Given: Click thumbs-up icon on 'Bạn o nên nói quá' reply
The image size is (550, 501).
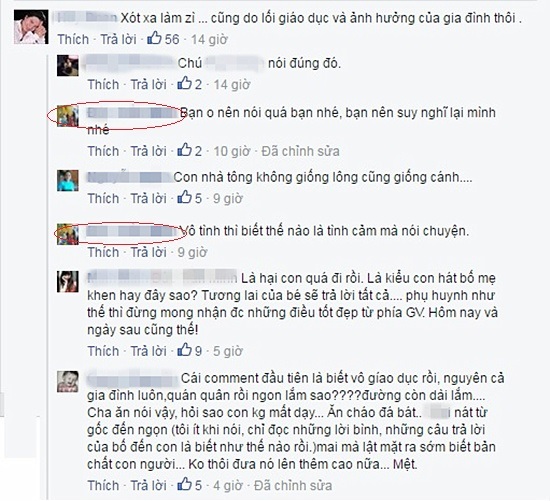Looking at the screenshot, I should (184, 150).
